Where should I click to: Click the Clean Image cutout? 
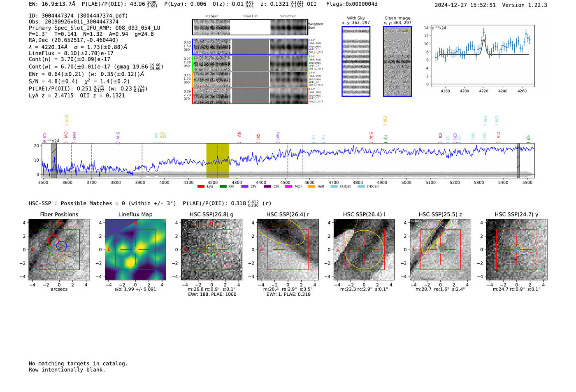[397, 61]
